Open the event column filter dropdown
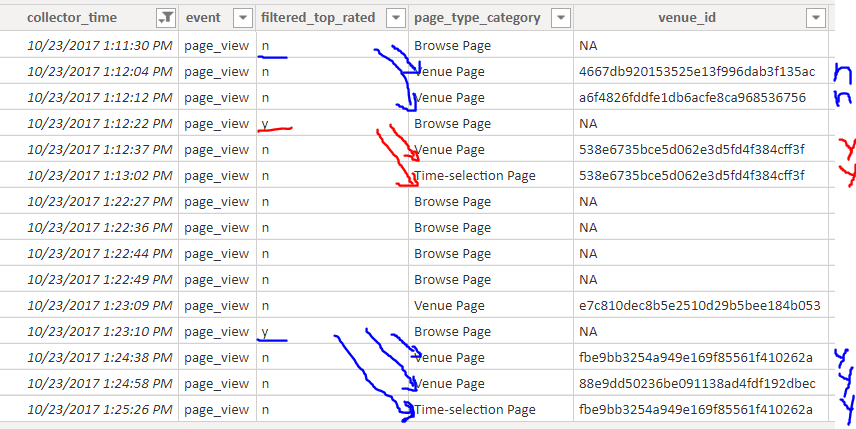The height and width of the screenshot is (429, 856). tap(243, 18)
